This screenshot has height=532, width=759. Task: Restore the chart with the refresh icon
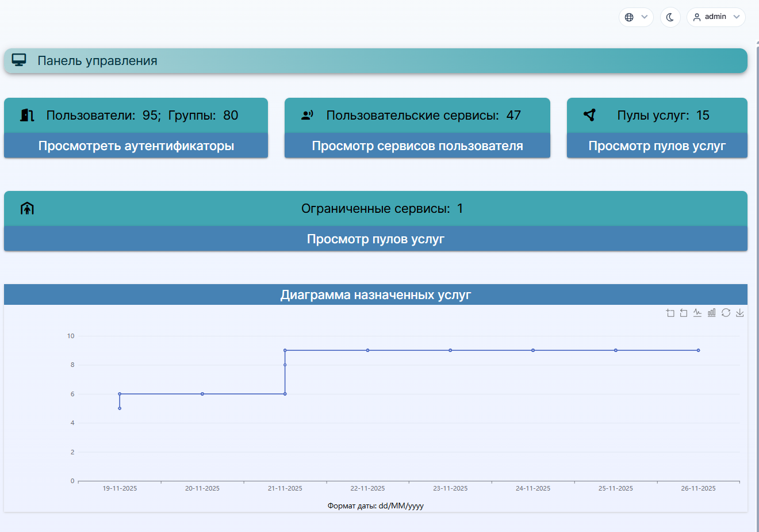click(x=726, y=313)
